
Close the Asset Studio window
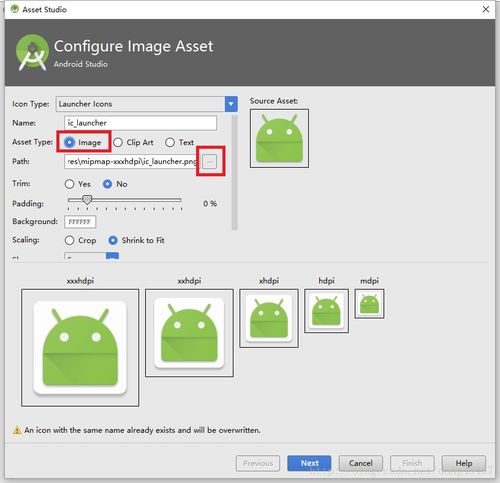(486, 9)
